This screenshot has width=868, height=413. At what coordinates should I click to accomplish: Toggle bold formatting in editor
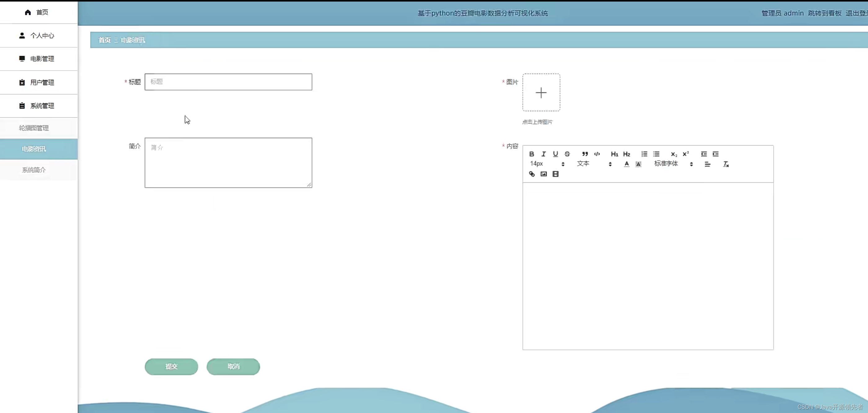point(531,154)
